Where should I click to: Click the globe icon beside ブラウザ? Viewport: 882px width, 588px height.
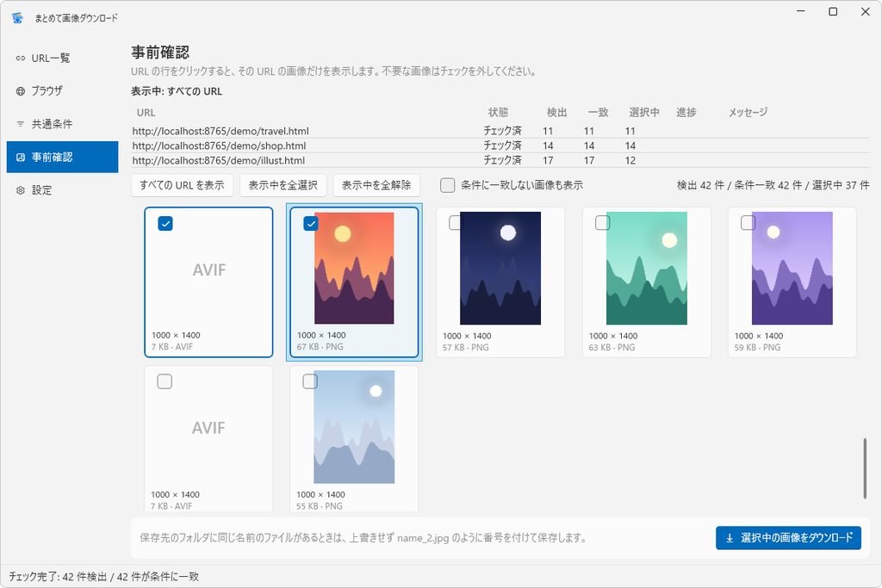coord(21,91)
